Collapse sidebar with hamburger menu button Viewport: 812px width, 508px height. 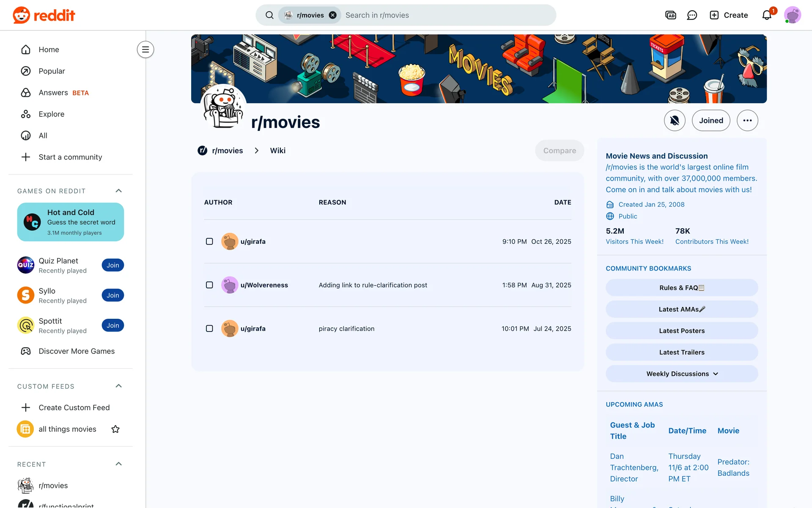point(145,50)
